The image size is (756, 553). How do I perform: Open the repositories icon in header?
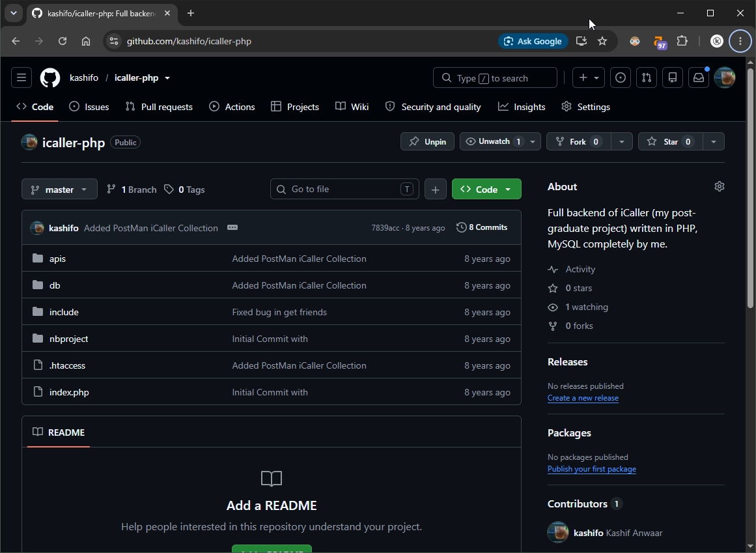673,78
